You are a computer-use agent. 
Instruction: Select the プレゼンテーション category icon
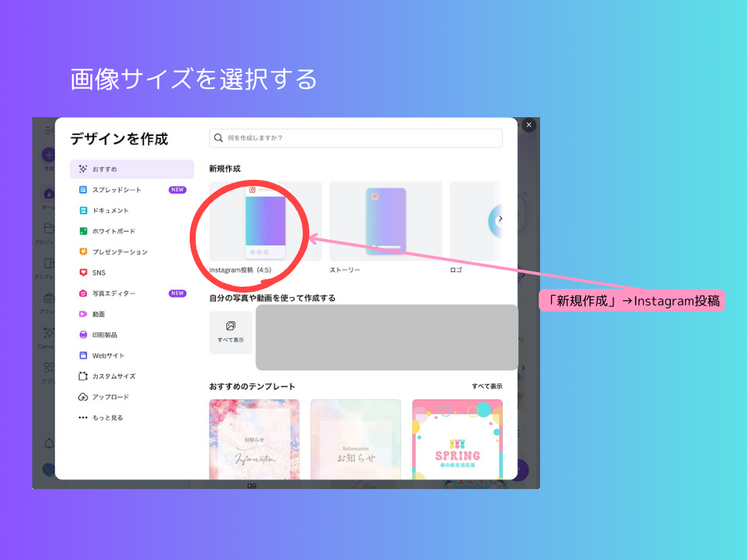pyautogui.click(x=85, y=252)
